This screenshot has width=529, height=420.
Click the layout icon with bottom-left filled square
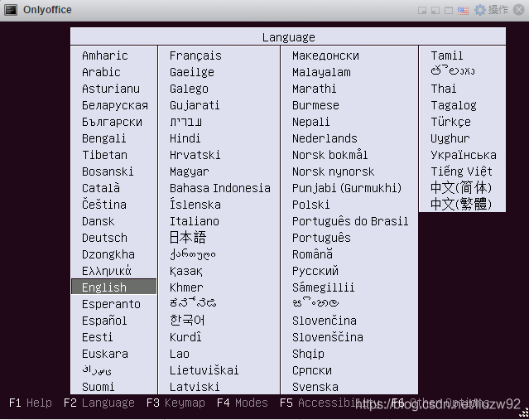pyautogui.click(x=435, y=11)
